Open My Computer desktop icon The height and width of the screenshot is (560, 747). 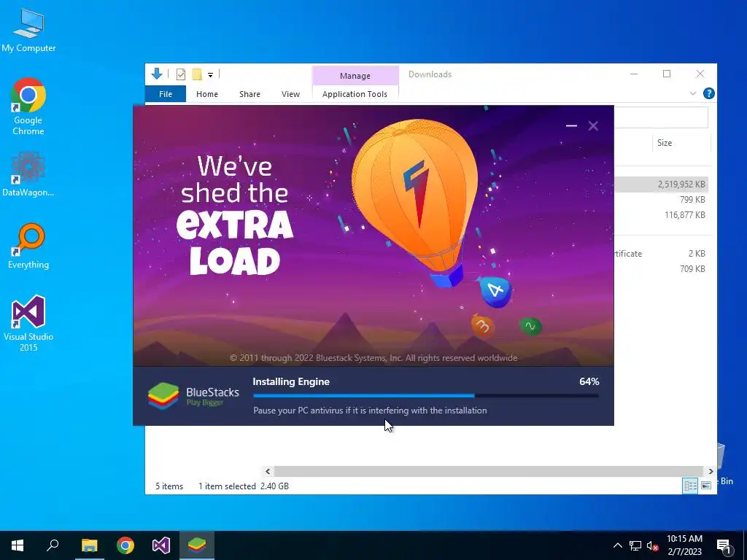tap(28, 31)
